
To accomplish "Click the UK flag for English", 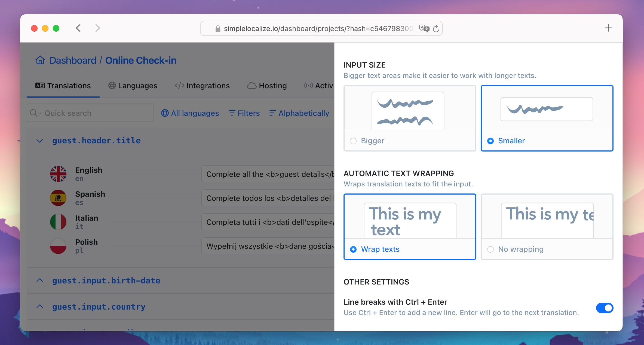I will pyautogui.click(x=58, y=174).
